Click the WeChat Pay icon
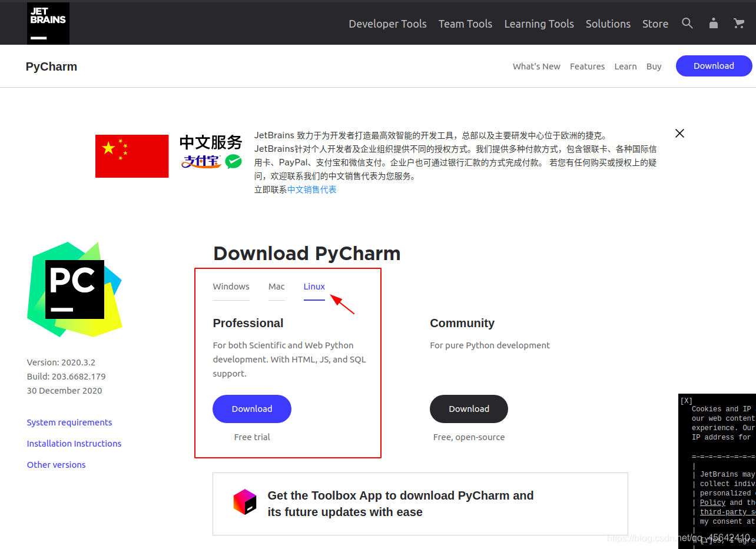The width and height of the screenshot is (756, 549). (234, 161)
